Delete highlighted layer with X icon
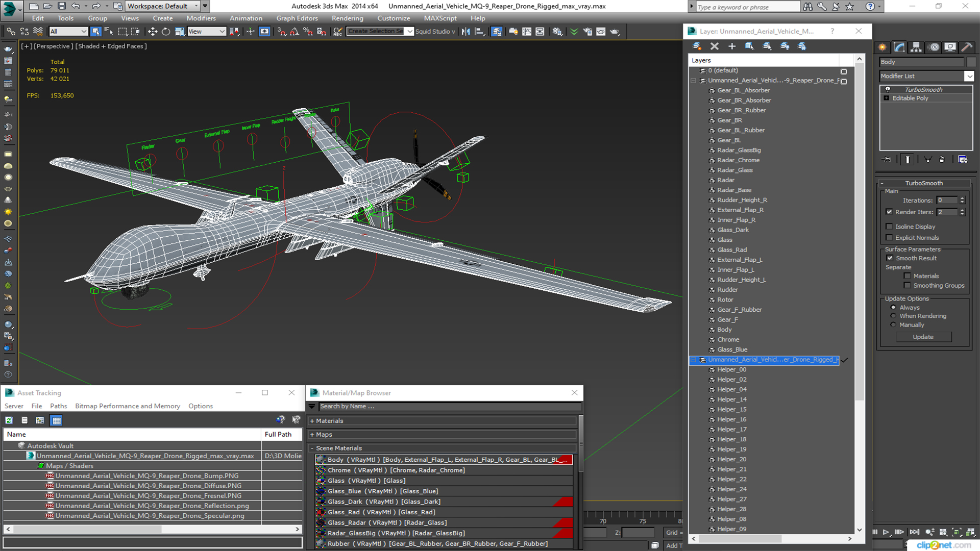Screen dimensions: 980x551 click(715, 46)
